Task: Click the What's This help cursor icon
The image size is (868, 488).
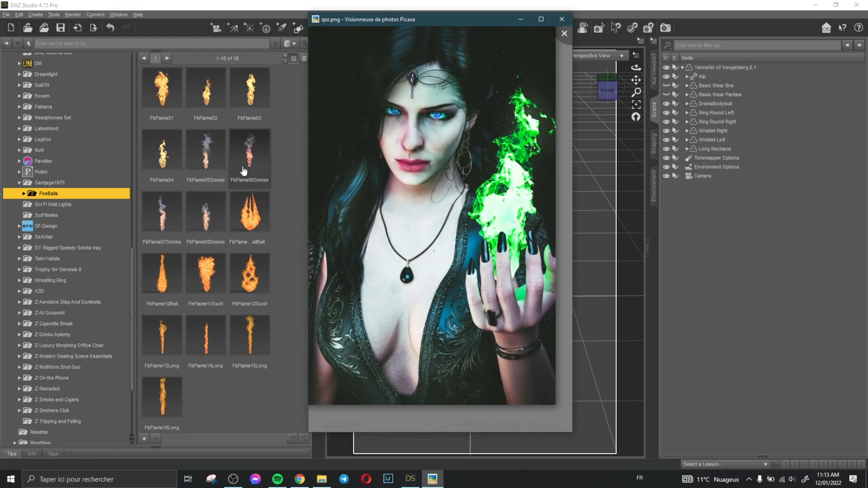Action: 843,28
